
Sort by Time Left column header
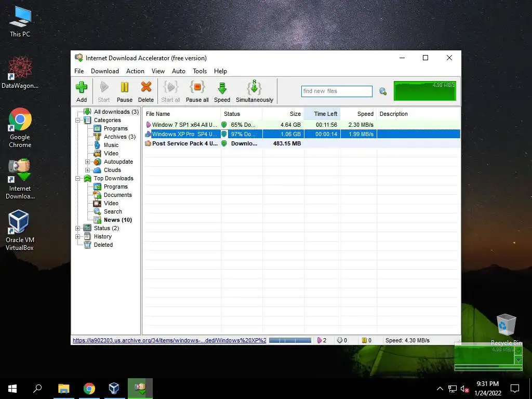click(x=322, y=114)
